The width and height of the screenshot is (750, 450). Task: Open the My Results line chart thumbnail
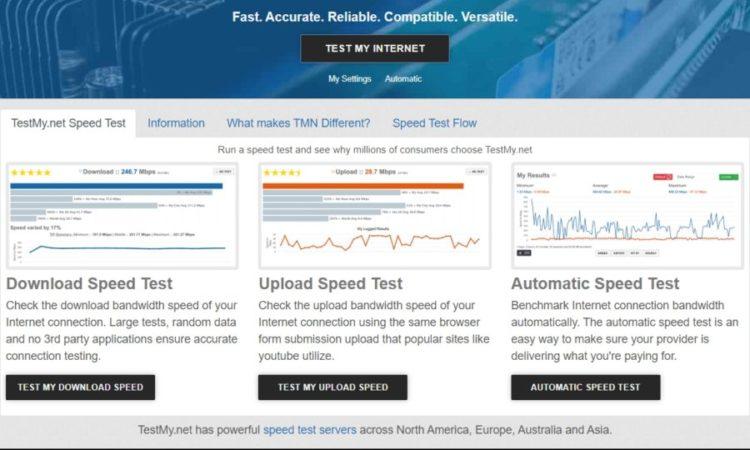[627, 215]
